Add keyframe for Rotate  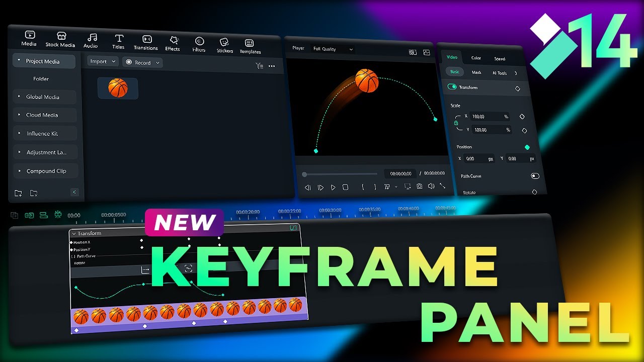click(534, 192)
